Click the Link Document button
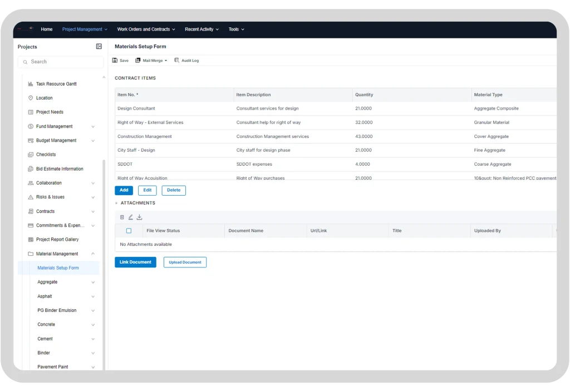Viewport: 570px width, 392px height. click(136, 262)
